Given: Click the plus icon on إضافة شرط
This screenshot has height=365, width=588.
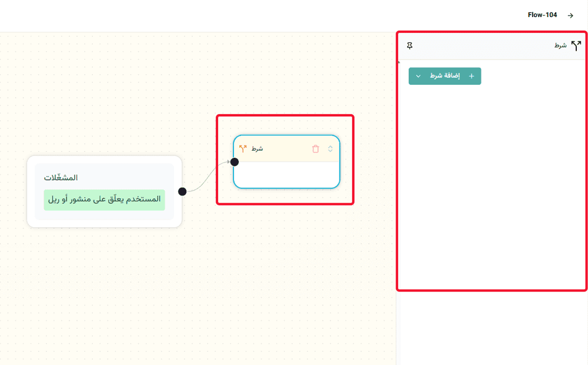Looking at the screenshot, I should click(x=472, y=76).
